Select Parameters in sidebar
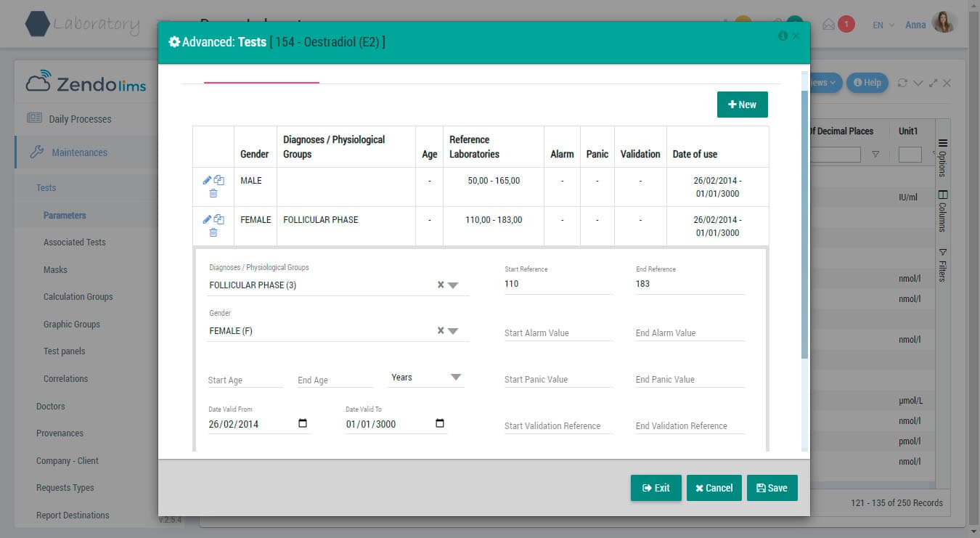The image size is (980, 538). point(65,216)
